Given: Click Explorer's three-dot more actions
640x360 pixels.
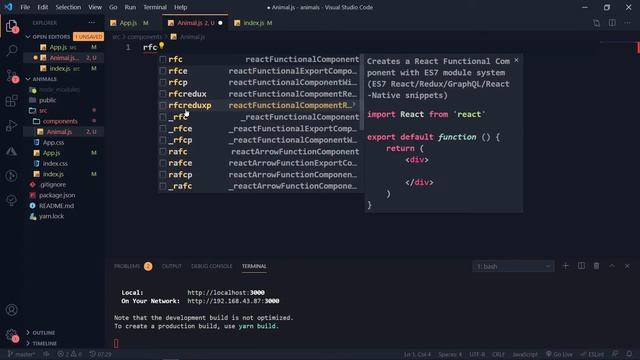Looking at the screenshot, I should click(x=92, y=23).
